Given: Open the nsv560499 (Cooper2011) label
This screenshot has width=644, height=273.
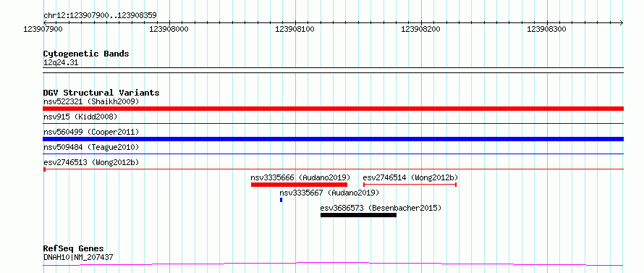Looking at the screenshot, I should [x=91, y=132].
